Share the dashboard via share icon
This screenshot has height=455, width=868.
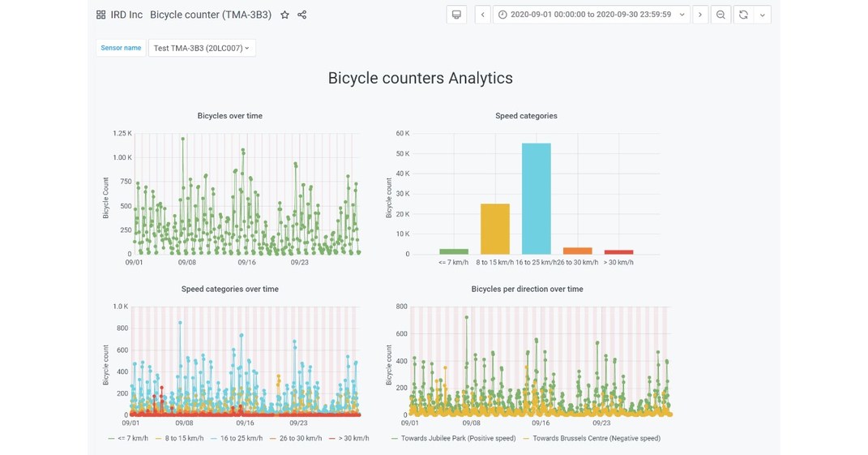301,15
